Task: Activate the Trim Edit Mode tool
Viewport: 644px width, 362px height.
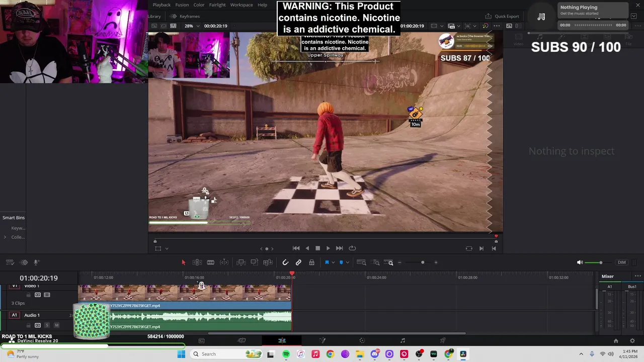Action: click(197, 262)
